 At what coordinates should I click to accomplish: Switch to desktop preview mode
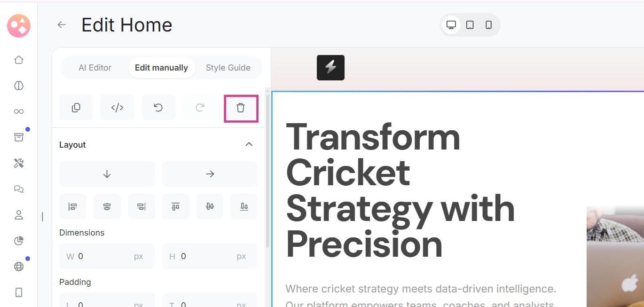pyautogui.click(x=451, y=25)
